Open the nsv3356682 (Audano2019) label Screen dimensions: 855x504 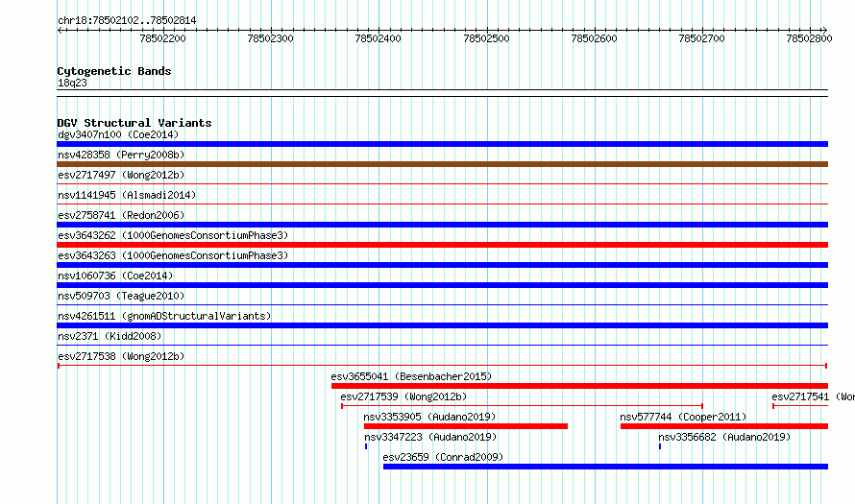click(724, 437)
